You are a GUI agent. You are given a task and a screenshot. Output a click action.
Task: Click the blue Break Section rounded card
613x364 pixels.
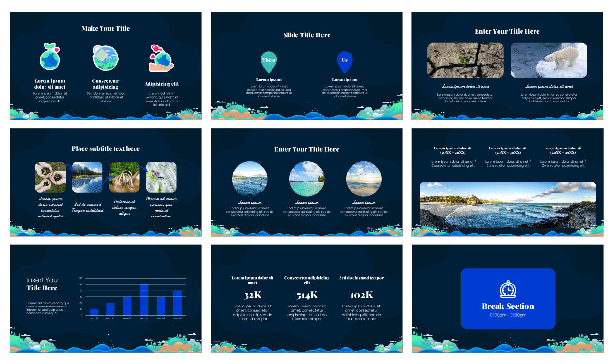pos(508,298)
